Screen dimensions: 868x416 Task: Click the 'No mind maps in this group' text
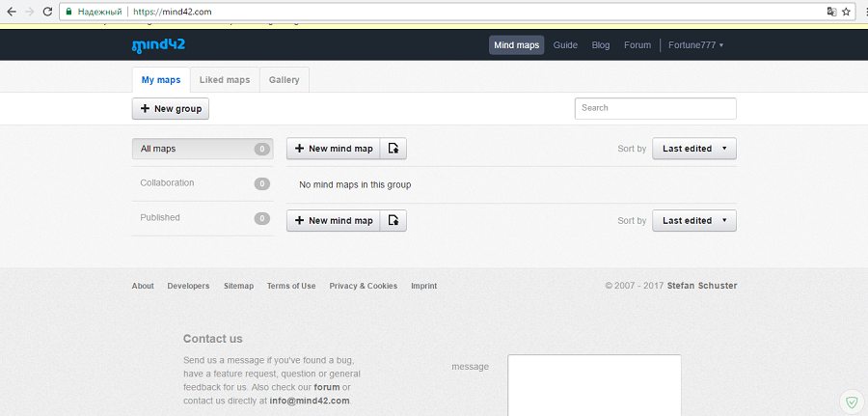(355, 184)
